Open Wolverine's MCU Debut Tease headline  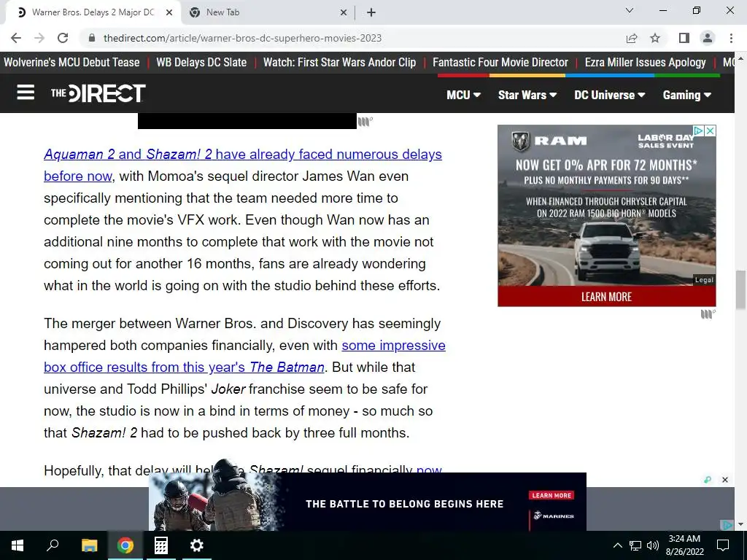[x=71, y=63]
